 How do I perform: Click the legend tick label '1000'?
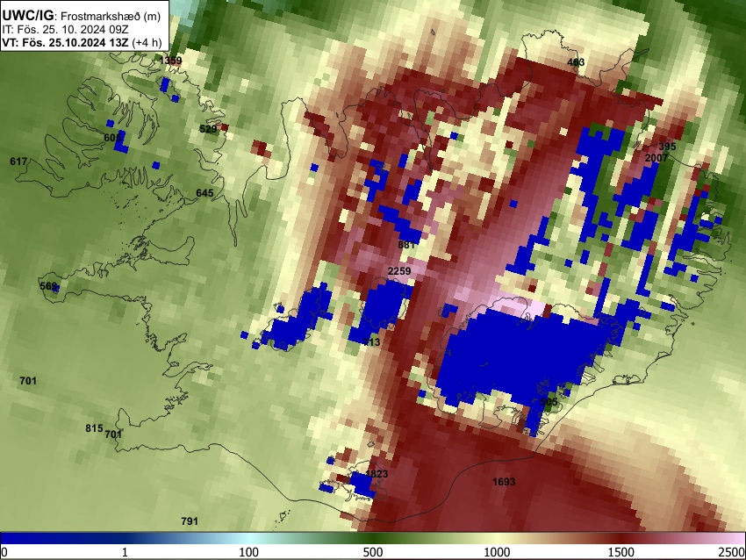[x=497, y=552]
